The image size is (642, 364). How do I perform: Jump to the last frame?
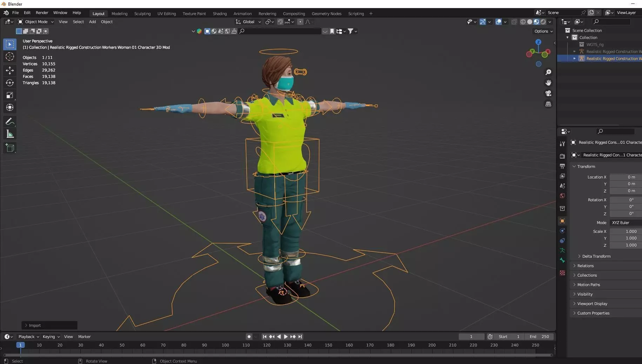(300, 337)
